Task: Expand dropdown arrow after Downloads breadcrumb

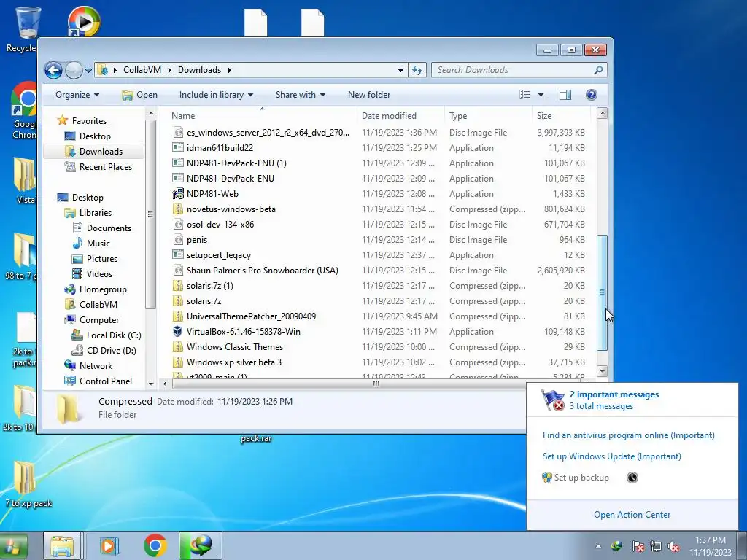Action: [x=230, y=70]
